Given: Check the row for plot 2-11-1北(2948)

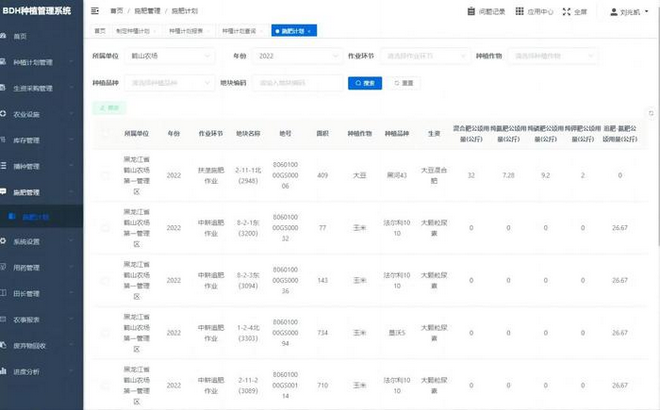Looking at the screenshot, I should pos(106,176).
